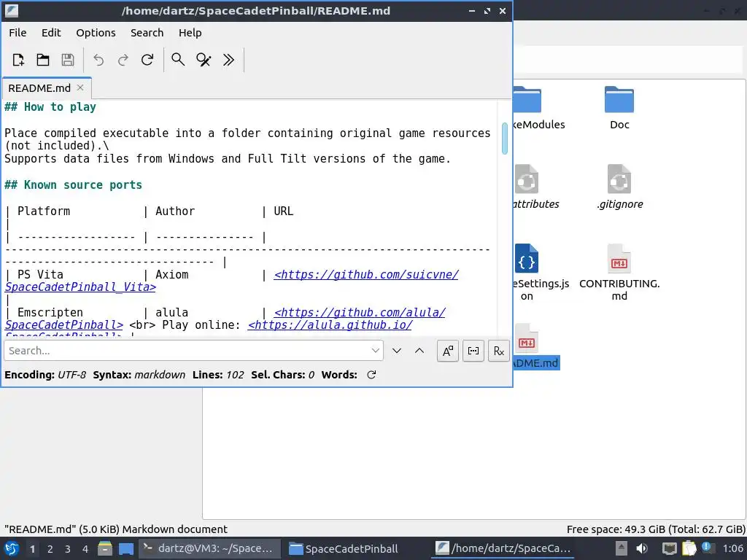
Task: Click the volume speaker tray icon
Action: click(x=642, y=548)
